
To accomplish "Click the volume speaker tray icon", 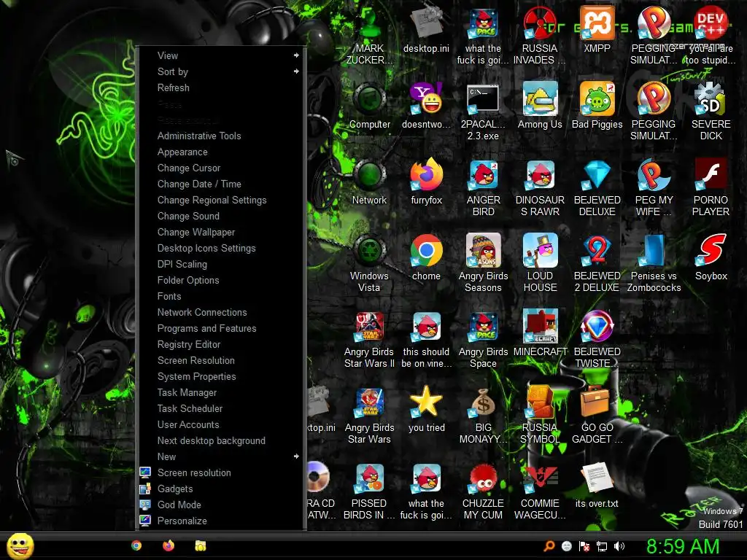I will pyautogui.click(x=619, y=546).
